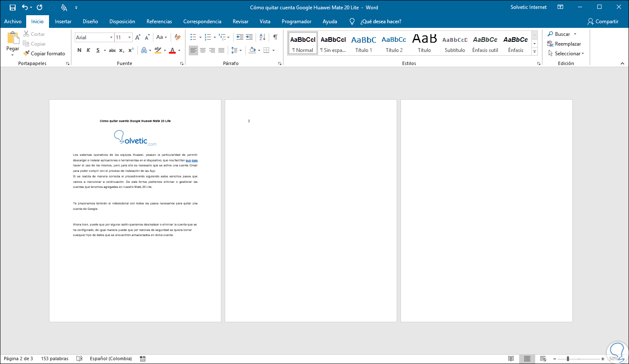Image resolution: width=629 pixels, height=364 pixels.
Task: Apply the Título 1 style
Action: click(x=363, y=44)
